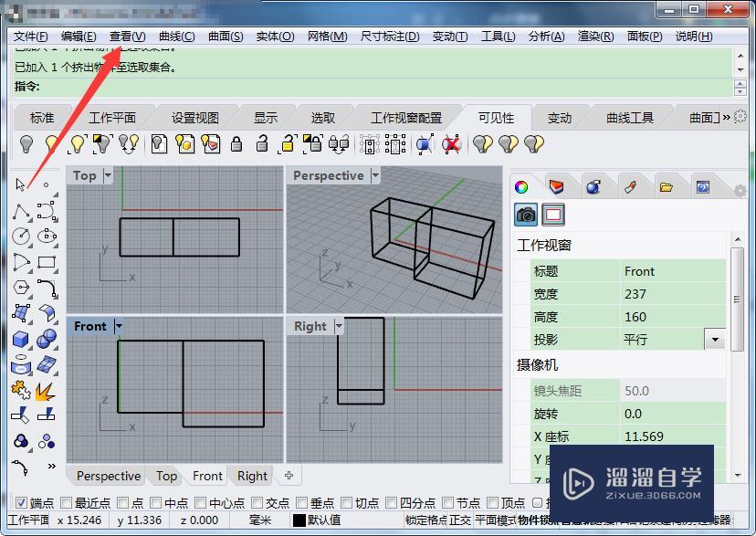
Task: Enable the 交点 osnap checkbox
Action: point(257,503)
